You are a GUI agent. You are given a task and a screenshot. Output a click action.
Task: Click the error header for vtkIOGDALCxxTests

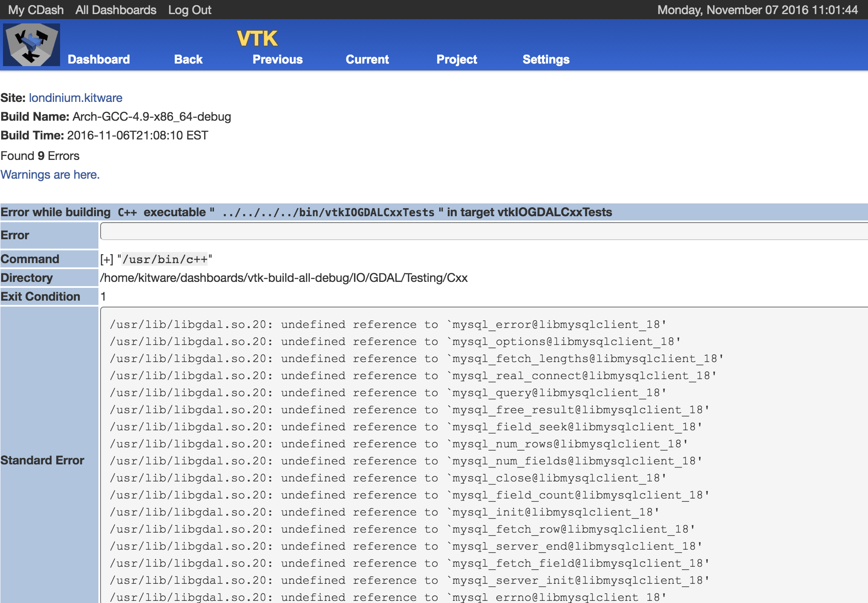coord(434,212)
